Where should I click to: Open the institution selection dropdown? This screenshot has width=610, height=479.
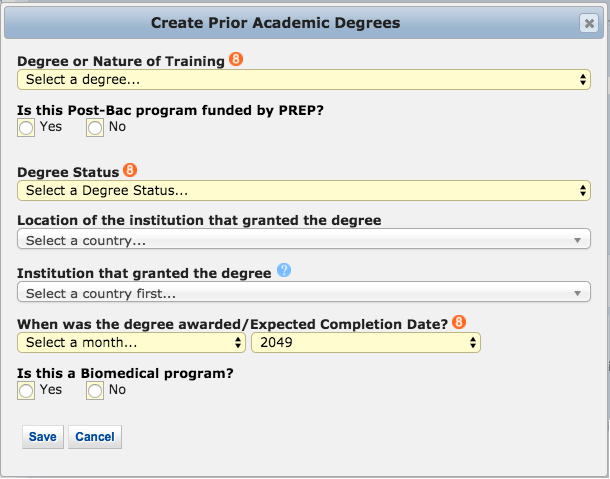(303, 293)
